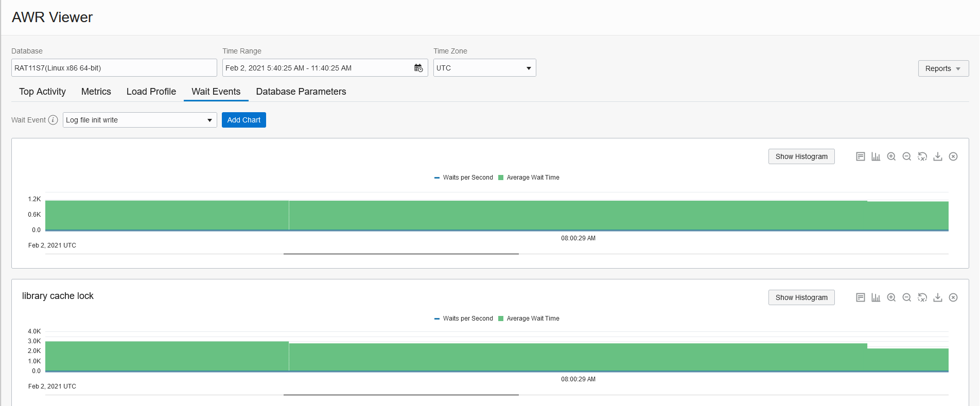Go to the Database Parameters tab
The height and width of the screenshot is (406, 980).
point(301,92)
